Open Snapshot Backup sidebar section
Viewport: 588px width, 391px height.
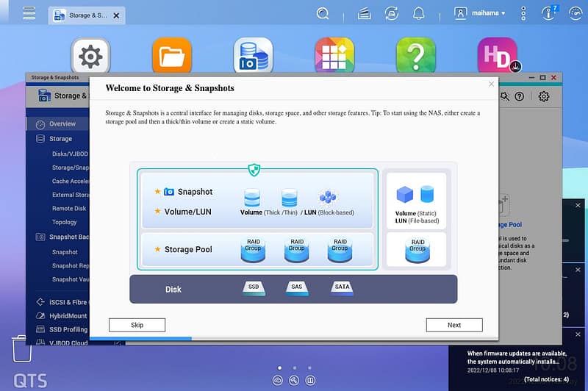pyautogui.click(x=62, y=237)
